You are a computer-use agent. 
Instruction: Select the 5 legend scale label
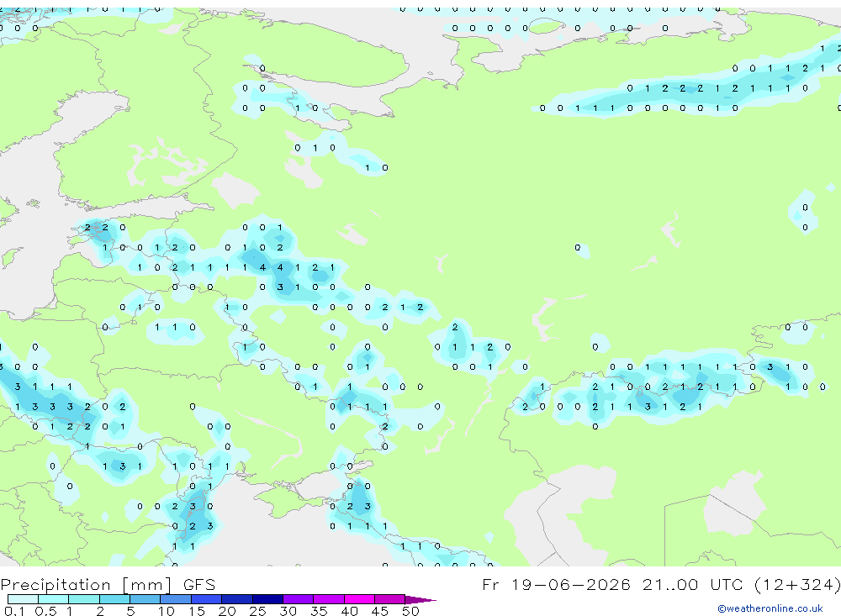tap(130, 611)
